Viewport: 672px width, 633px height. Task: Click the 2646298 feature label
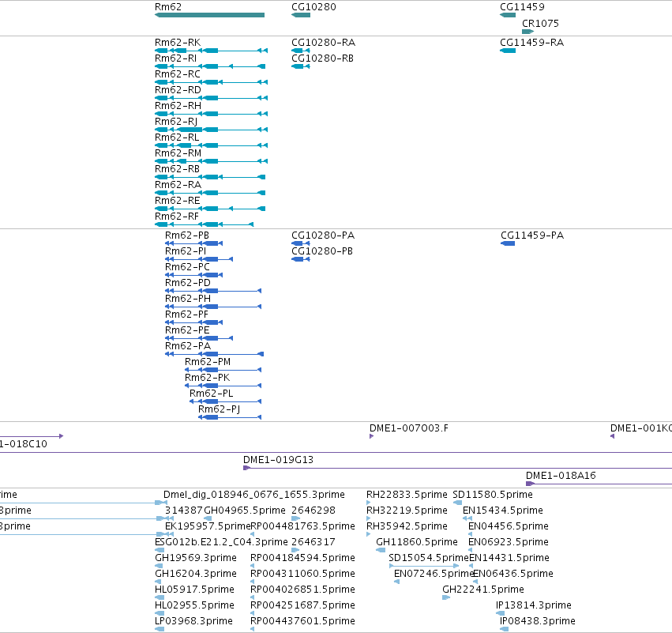(313, 511)
